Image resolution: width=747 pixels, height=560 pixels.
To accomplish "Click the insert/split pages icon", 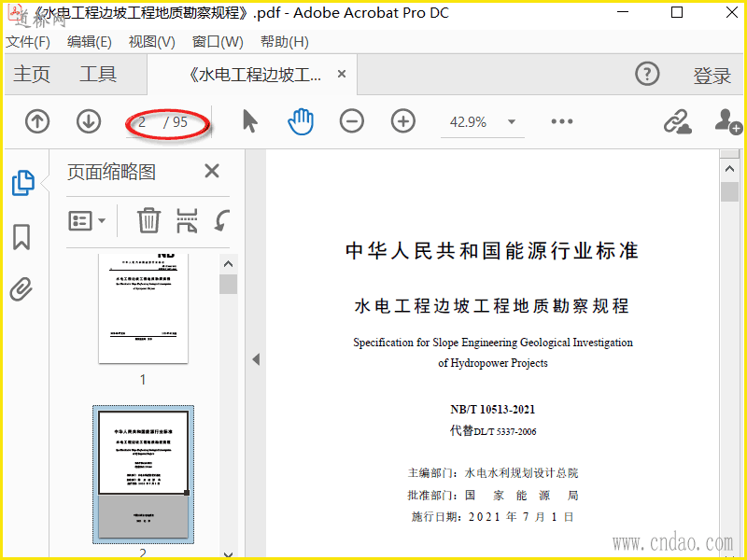I will pyautogui.click(x=187, y=220).
